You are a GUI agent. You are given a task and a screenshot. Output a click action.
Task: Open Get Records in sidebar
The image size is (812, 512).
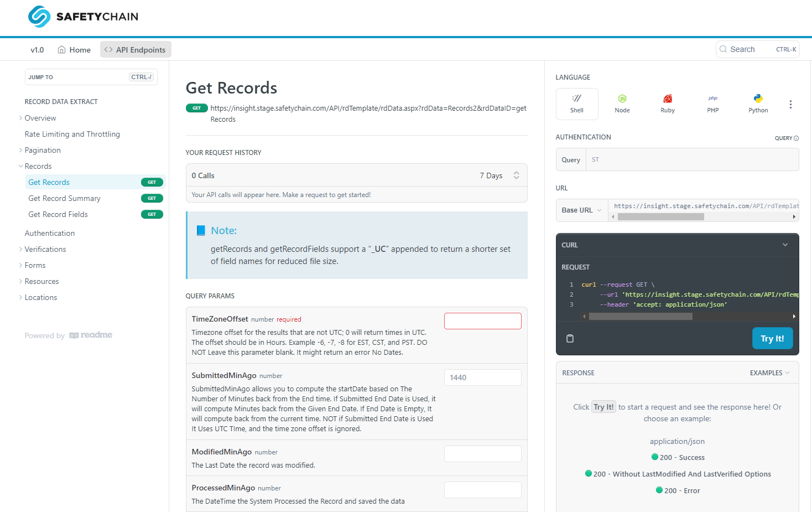click(x=95, y=182)
